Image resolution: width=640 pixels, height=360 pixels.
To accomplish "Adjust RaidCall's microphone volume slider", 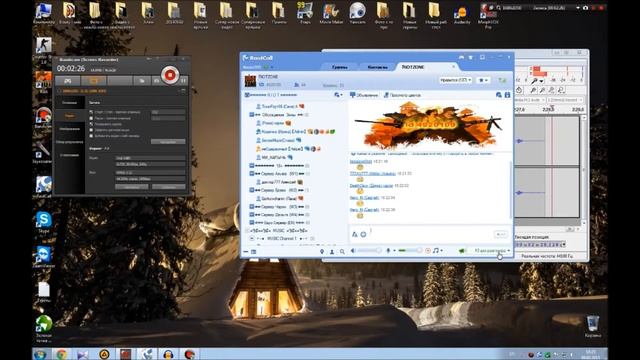I will pos(410,251).
